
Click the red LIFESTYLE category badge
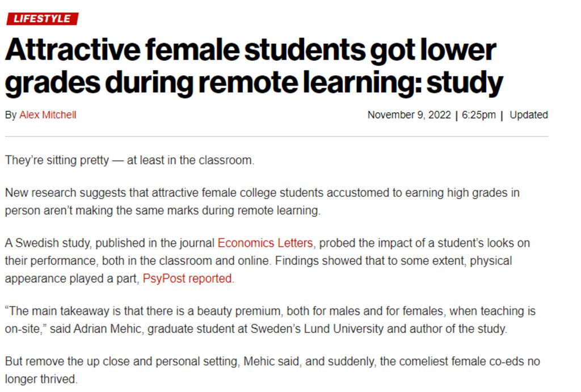click(42, 19)
